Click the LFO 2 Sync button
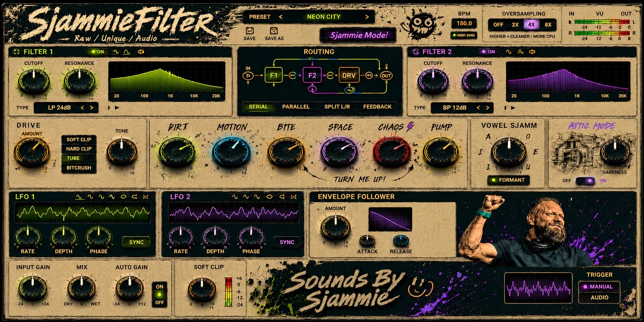Screen dimensions: 644x322 tap(287, 242)
